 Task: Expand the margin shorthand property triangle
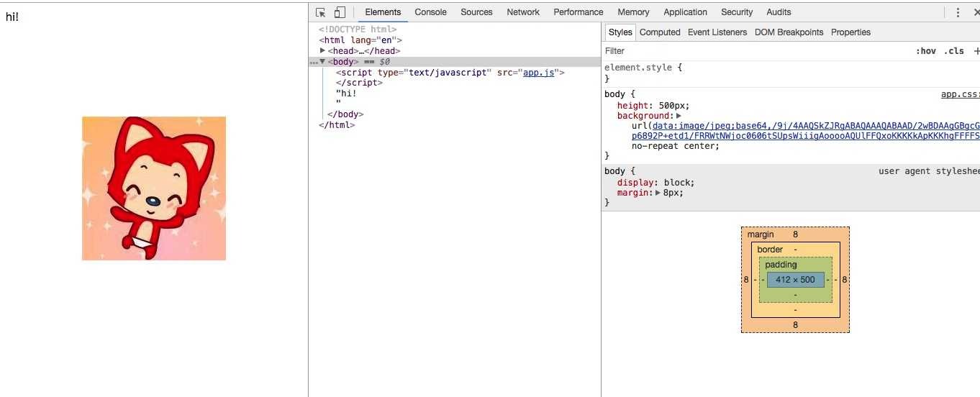tap(658, 193)
